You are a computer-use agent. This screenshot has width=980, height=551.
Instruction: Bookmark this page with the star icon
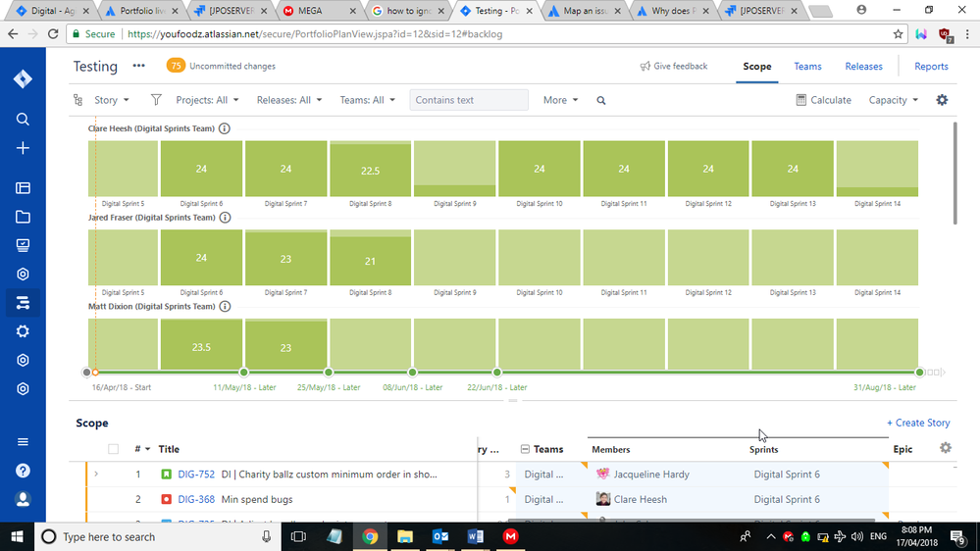click(899, 34)
